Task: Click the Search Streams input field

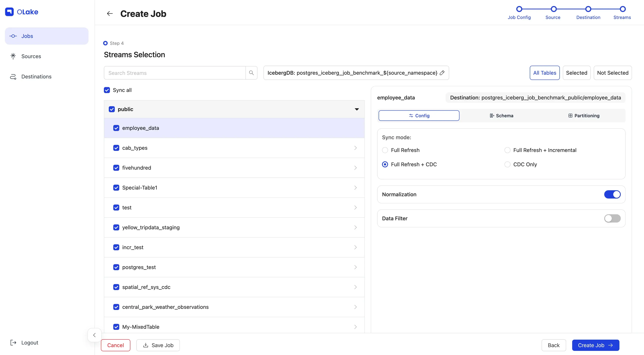Action: coord(174,73)
